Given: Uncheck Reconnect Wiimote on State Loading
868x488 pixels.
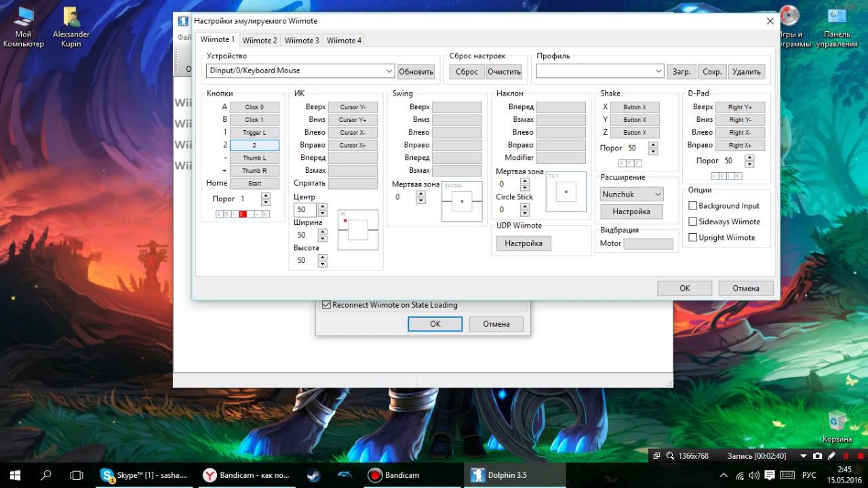Looking at the screenshot, I should [x=326, y=305].
